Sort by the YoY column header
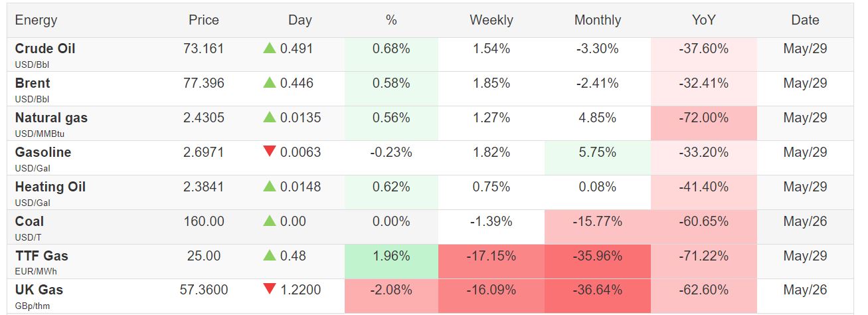Viewport: 868px width, 315px height. coord(703,20)
